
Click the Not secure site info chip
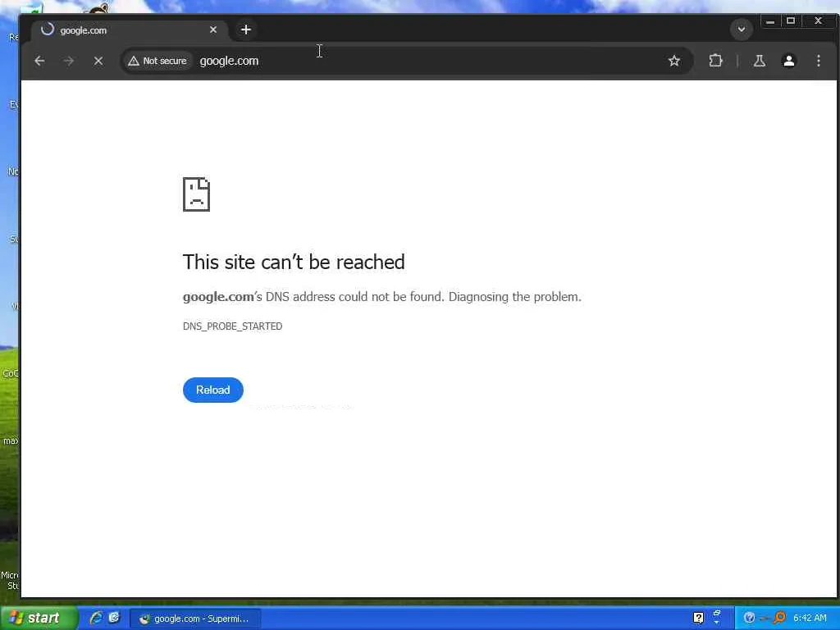[x=157, y=61]
